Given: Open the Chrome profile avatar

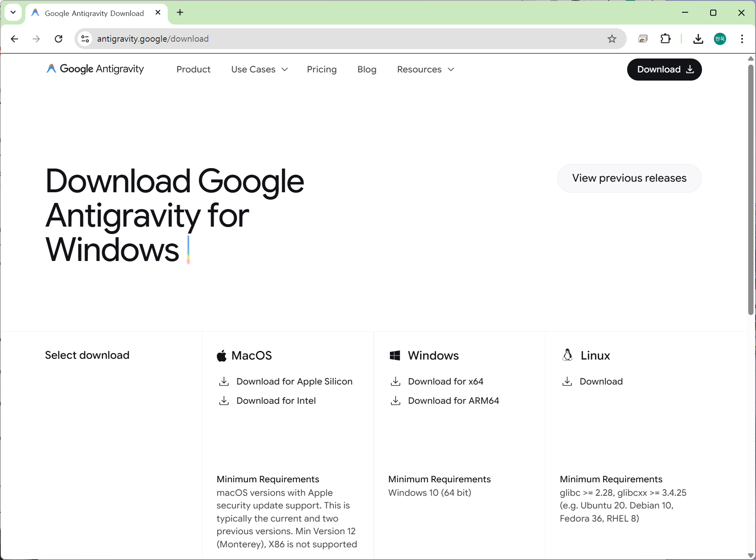Looking at the screenshot, I should [720, 39].
